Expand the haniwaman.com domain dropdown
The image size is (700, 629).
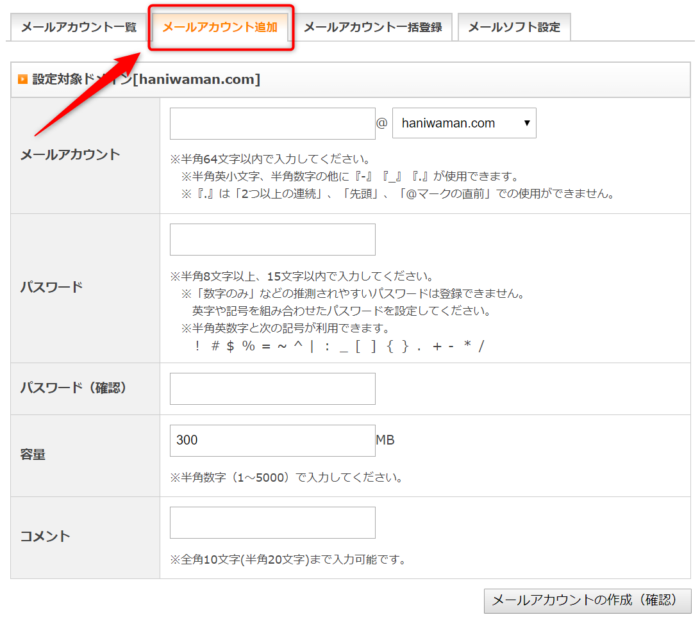(x=464, y=124)
